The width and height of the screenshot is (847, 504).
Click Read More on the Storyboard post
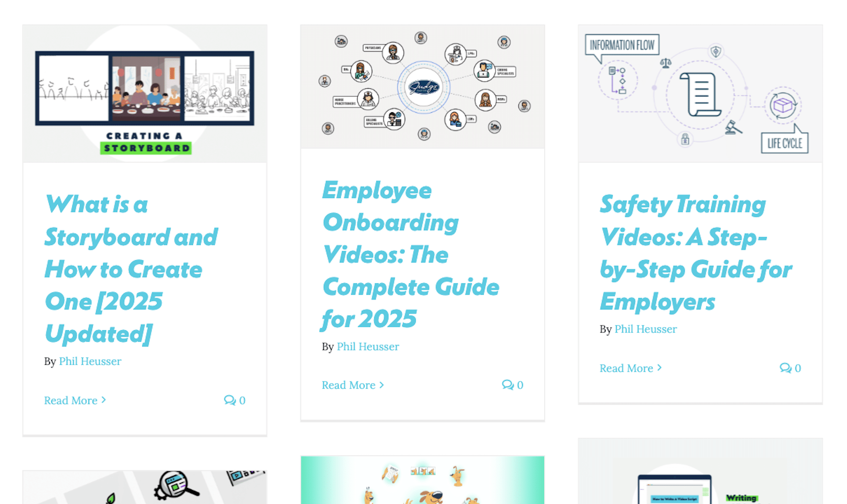click(71, 400)
